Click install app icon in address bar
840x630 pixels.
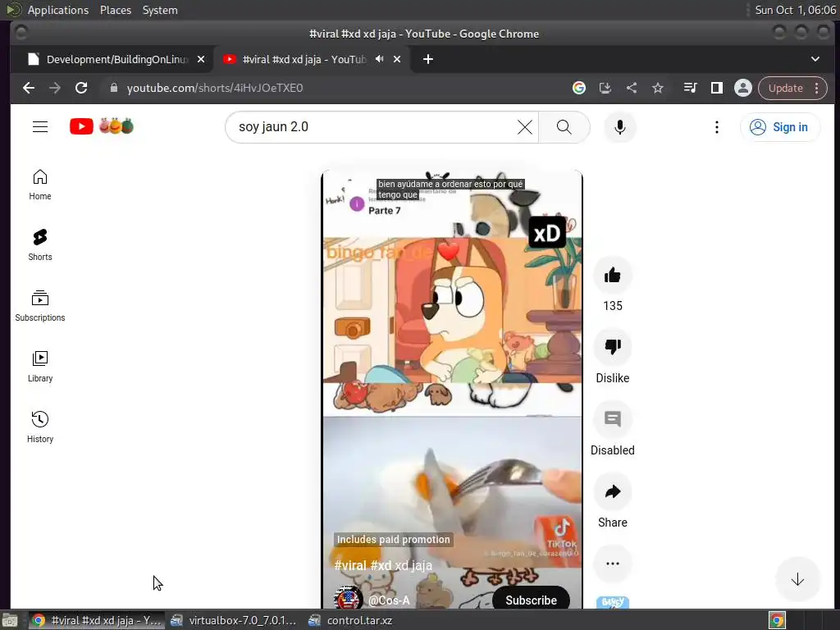[x=605, y=88]
